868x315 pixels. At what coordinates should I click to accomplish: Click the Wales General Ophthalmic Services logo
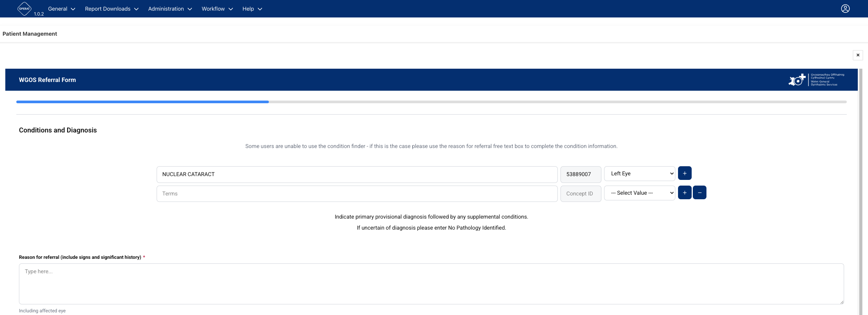coord(816,80)
